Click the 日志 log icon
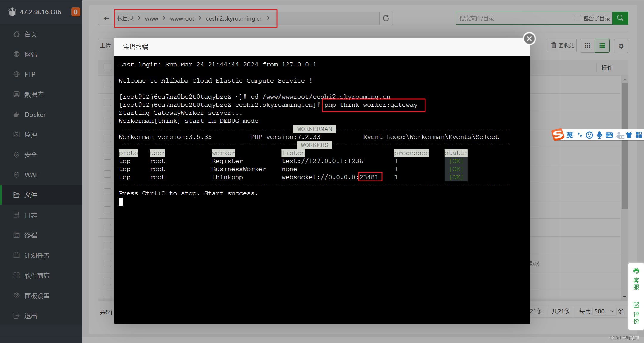 tap(17, 215)
